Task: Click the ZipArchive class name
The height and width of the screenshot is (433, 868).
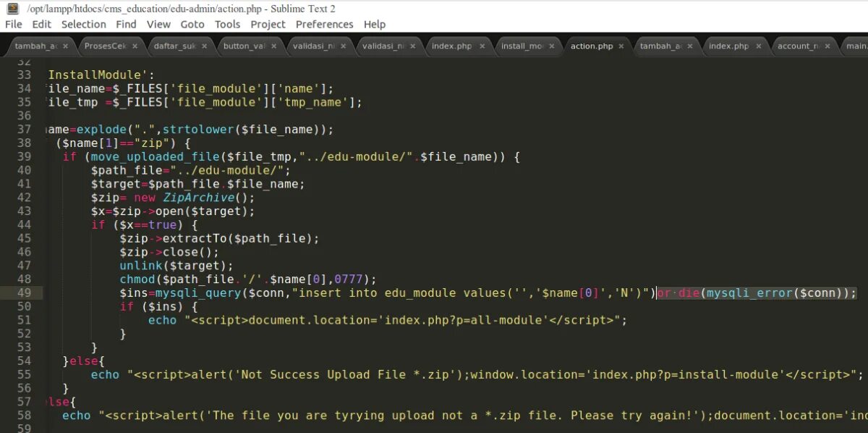Action: point(198,198)
